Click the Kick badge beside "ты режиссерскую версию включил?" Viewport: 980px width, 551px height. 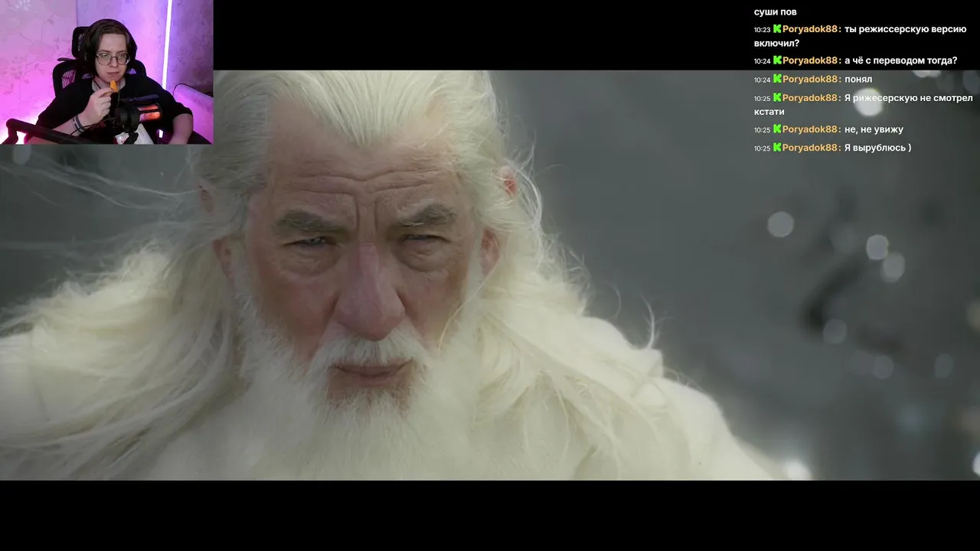pyautogui.click(x=777, y=29)
